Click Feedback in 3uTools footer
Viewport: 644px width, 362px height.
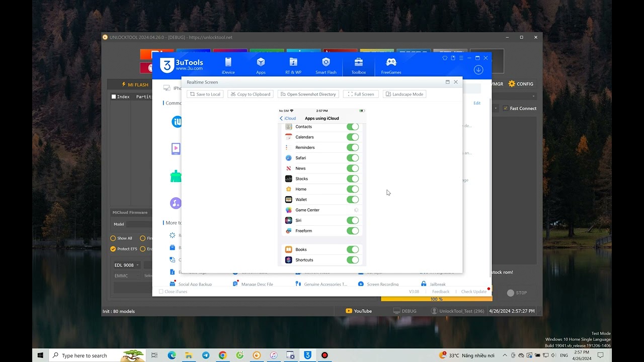[x=441, y=292]
